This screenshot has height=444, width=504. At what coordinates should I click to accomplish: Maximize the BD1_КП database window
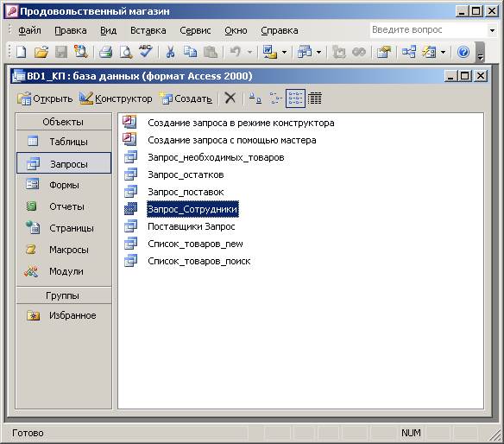point(465,76)
